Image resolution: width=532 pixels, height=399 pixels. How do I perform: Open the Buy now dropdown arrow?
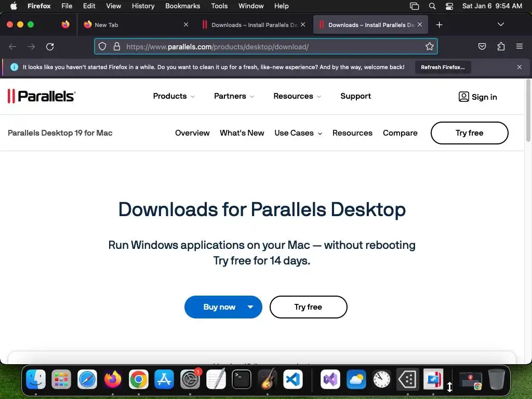250,307
